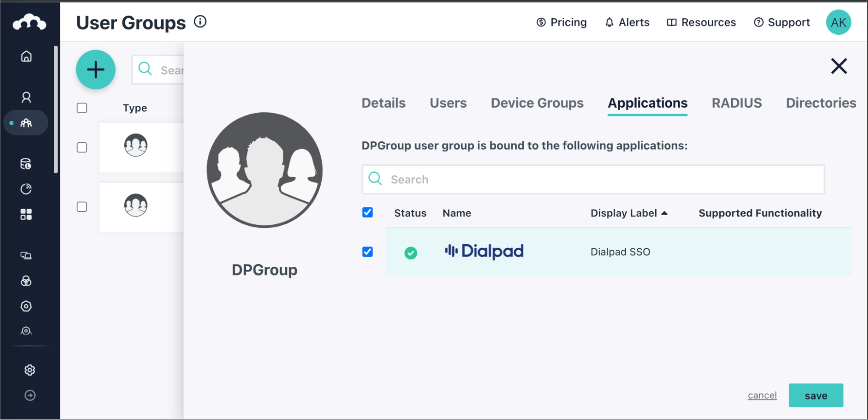Switch to the Details tab
This screenshot has width=868, height=420.
point(383,103)
